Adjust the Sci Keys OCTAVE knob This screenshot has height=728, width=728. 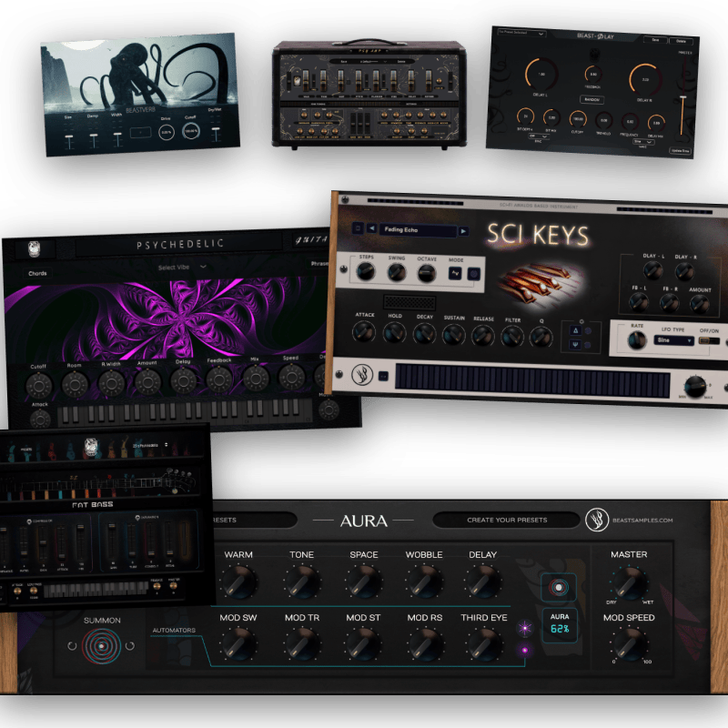coord(426,274)
